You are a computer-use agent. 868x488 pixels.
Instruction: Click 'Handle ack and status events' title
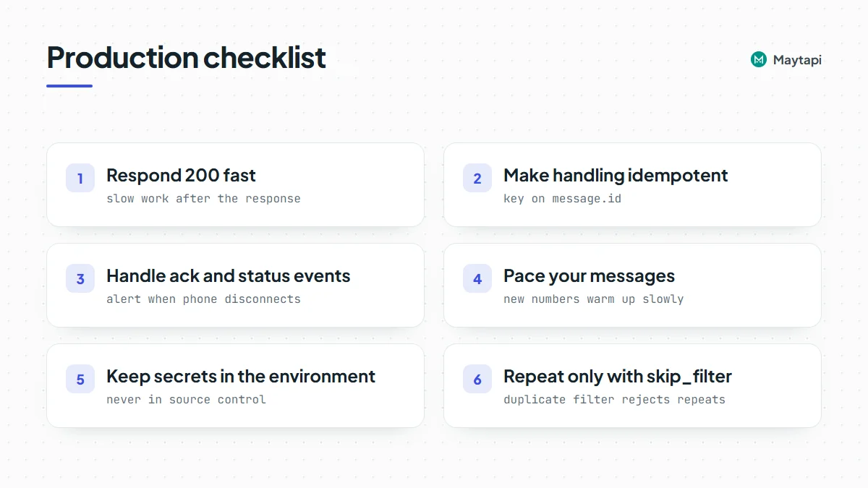[x=228, y=275]
